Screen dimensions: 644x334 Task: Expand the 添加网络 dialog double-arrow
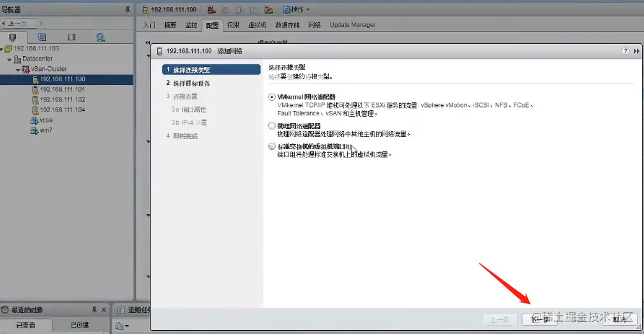point(636,51)
